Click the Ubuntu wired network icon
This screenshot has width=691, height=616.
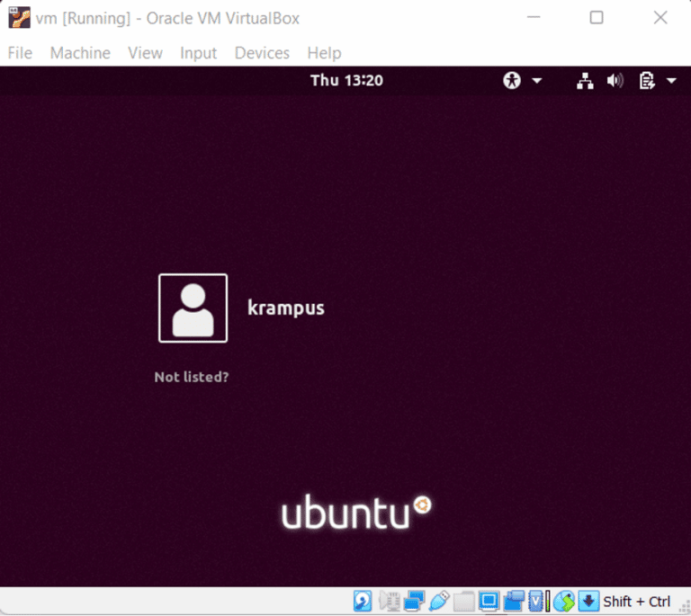pyautogui.click(x=586, y=81)
